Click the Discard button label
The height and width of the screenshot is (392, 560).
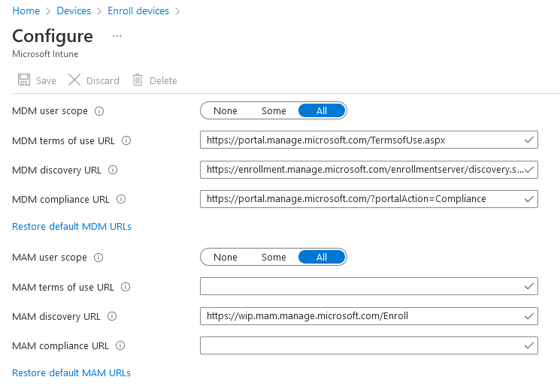tap(103, 80)
